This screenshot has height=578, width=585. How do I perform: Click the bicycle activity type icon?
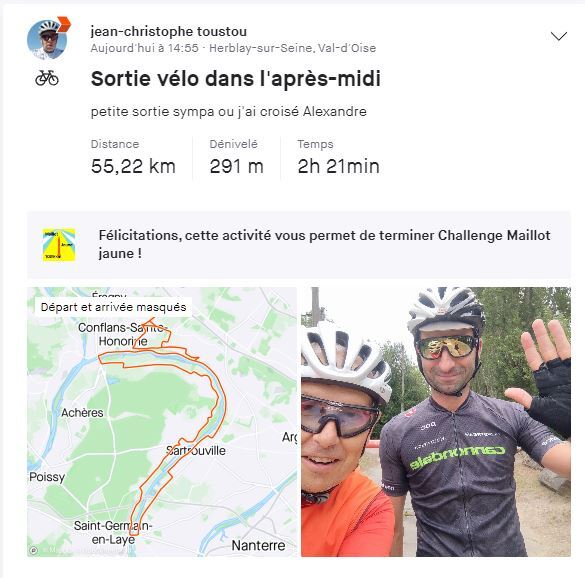click(47, 78)
